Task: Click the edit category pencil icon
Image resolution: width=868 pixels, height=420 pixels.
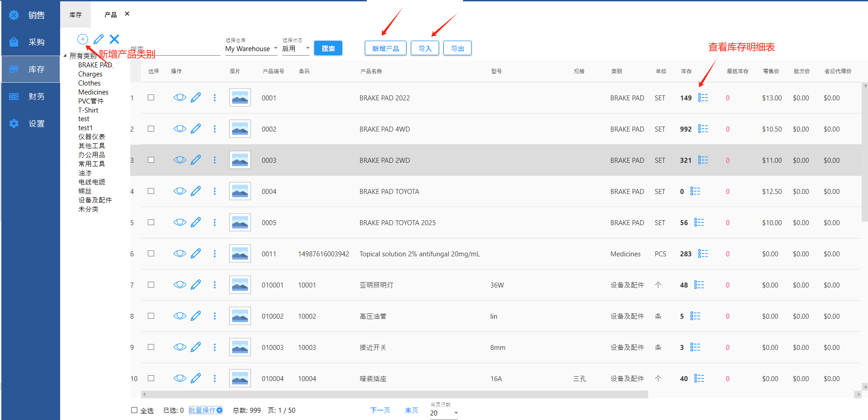Action: click(x=99, y=39)
